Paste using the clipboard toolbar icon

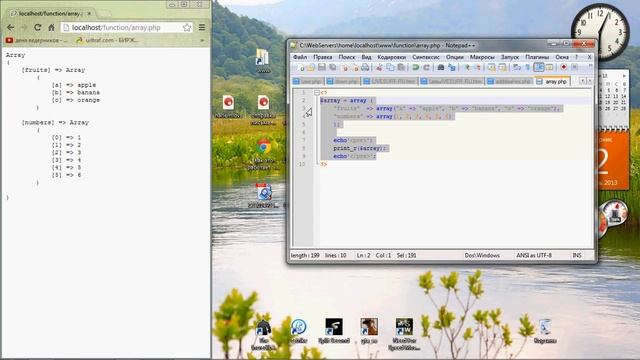[x=402, y=67]
